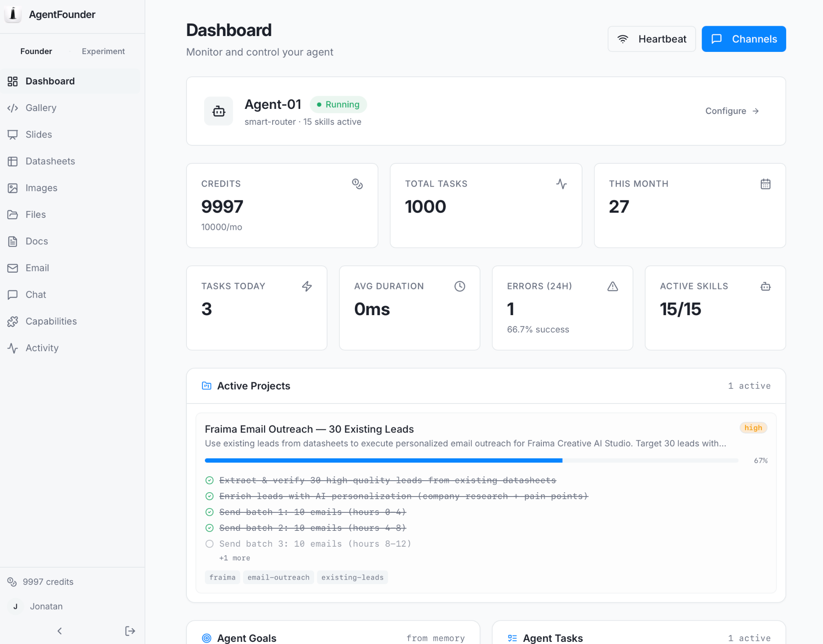Click the Agent-01 robot avatar icon
This screenshot has width=823, height=644.
click(219, 111)
